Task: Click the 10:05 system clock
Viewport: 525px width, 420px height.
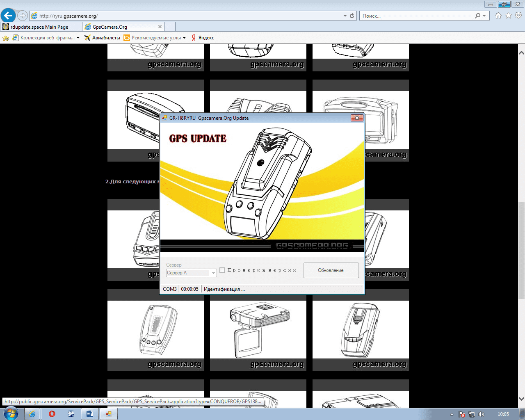Action: click(x=503, y=414)
